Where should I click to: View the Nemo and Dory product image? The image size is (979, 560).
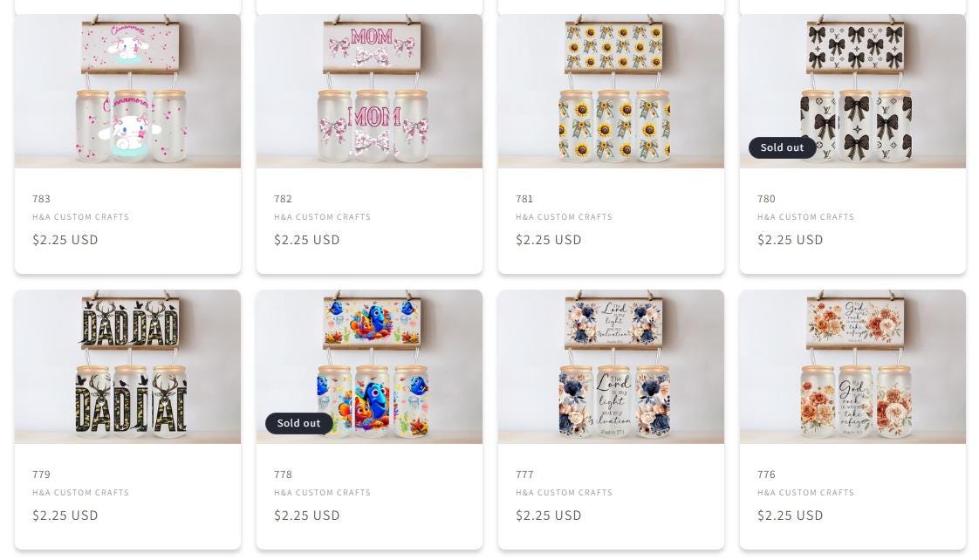[x=369, y=366]
